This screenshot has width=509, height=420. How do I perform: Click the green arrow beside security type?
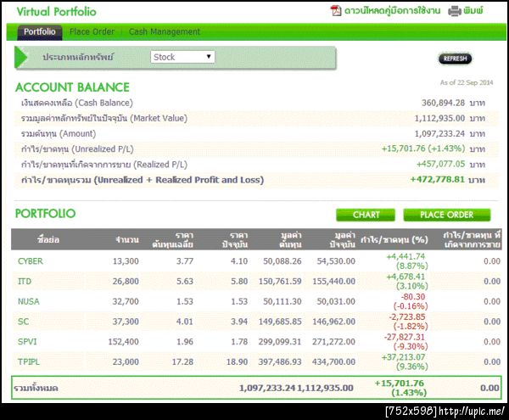tap(21, 57)
